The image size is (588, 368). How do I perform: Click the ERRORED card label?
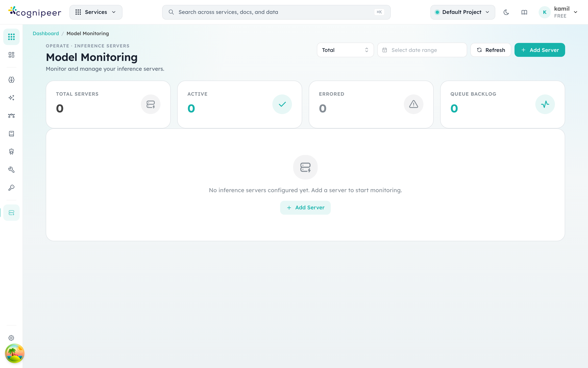point(332,94)
